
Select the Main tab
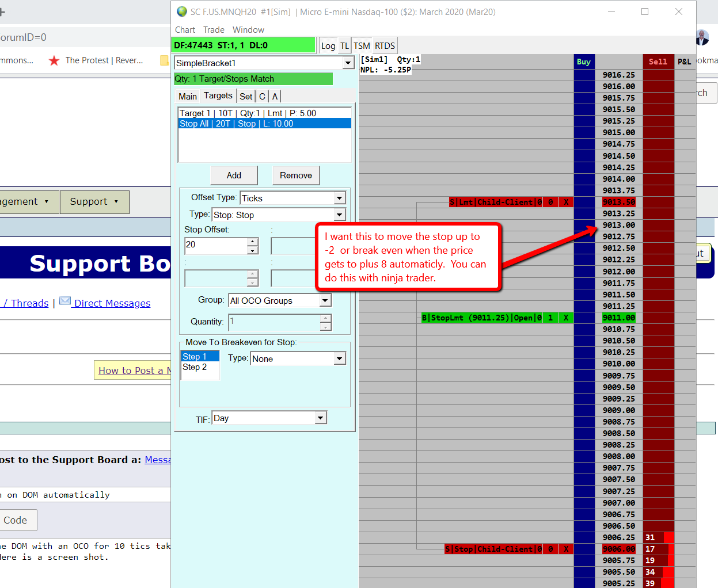(x=188, y=97)
